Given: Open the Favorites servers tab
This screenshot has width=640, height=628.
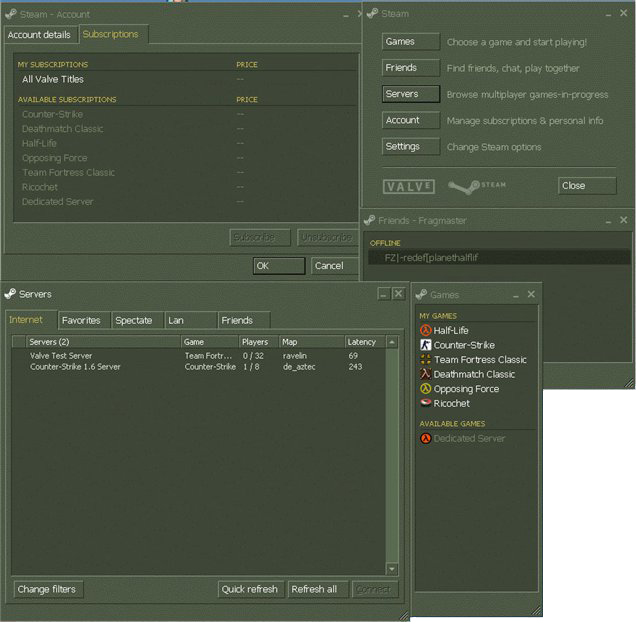Looking at the screenshot, I should click(81, 320).
